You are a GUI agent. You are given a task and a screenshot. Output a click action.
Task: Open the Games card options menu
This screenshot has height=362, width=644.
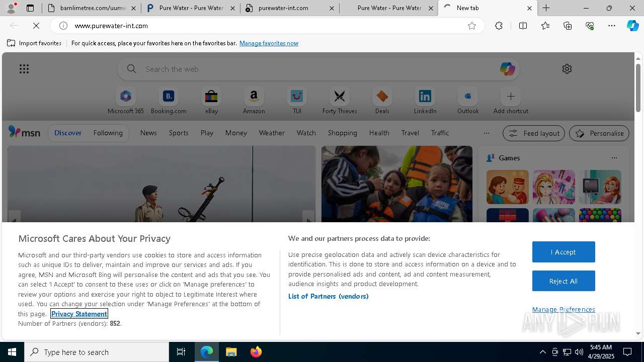[x=614, y=158]
